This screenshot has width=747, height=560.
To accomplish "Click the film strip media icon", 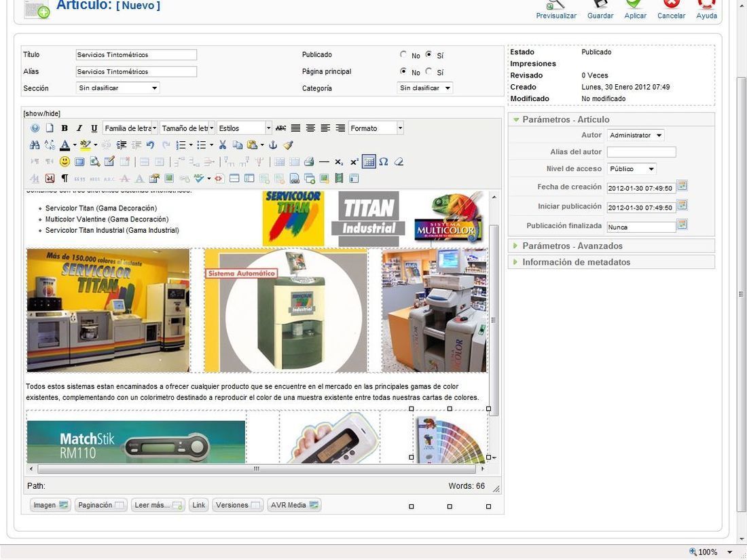I will [x=339, y=179].
